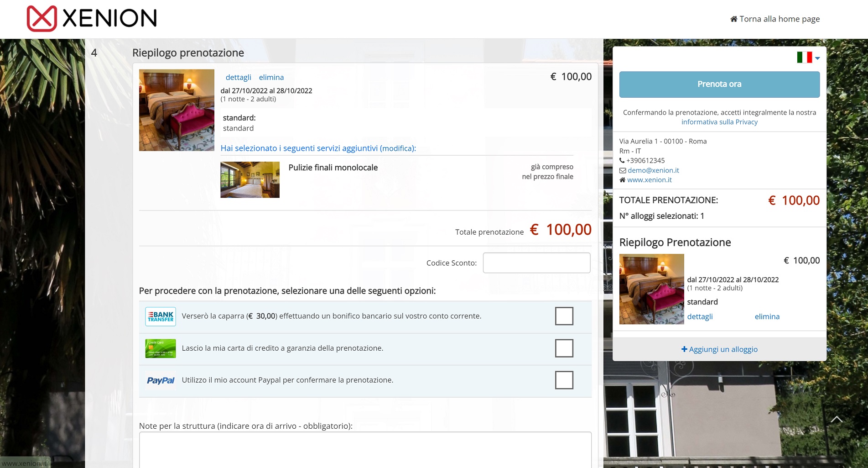Click the Italian flag icon

pos(804,58)
